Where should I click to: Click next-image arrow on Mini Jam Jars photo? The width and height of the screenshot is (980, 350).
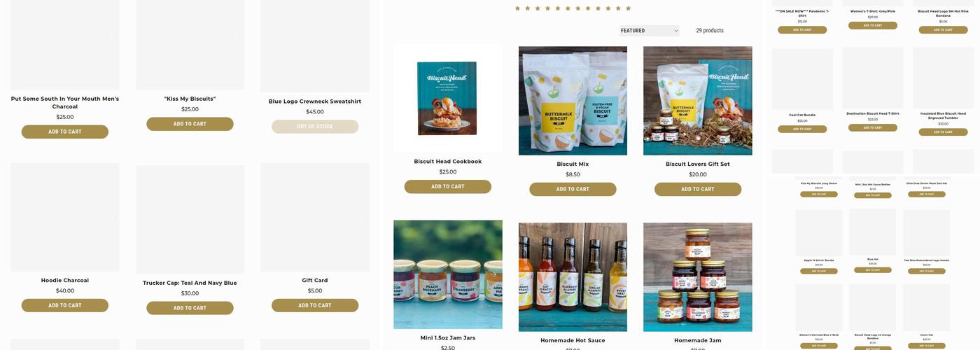pos(493,274)
